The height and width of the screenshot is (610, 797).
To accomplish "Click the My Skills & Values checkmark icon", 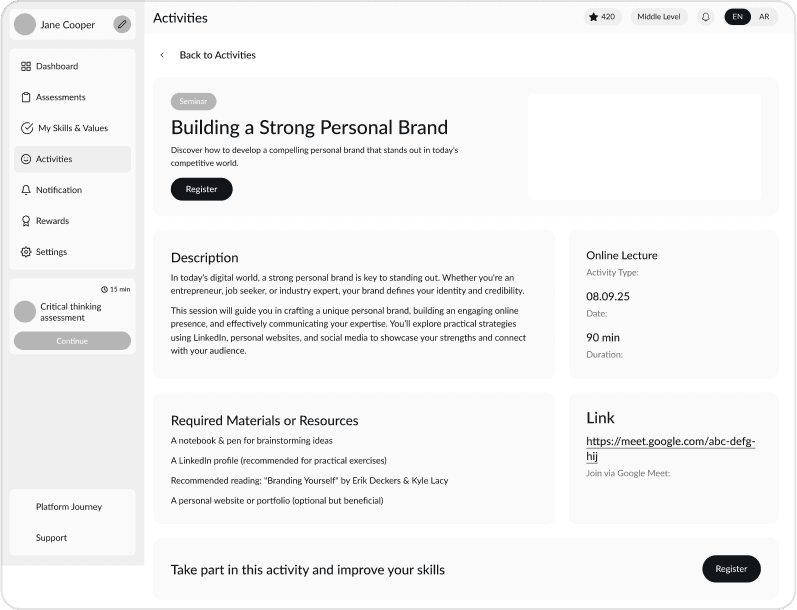I will tap(27, 128).
